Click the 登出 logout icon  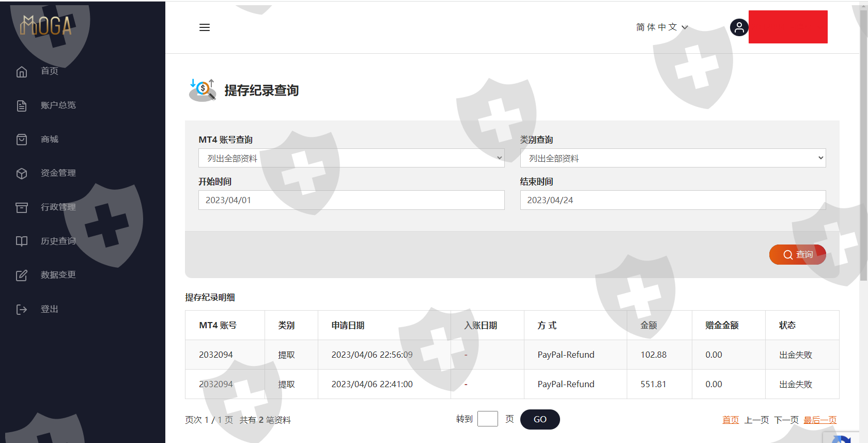(22, 310)
